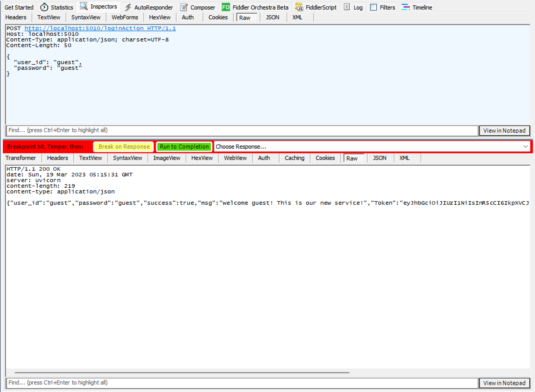Select response ImageView tab

167,158
